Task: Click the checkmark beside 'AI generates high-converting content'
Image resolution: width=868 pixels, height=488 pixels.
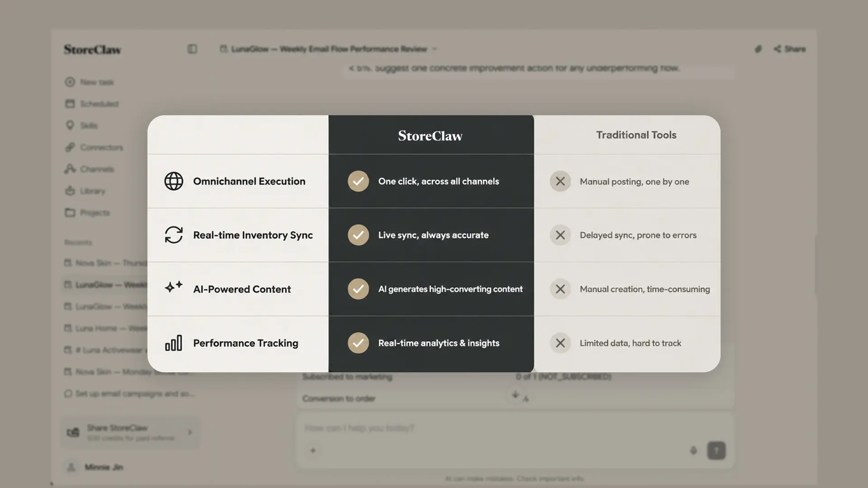Action: click(x=358, y=289)
